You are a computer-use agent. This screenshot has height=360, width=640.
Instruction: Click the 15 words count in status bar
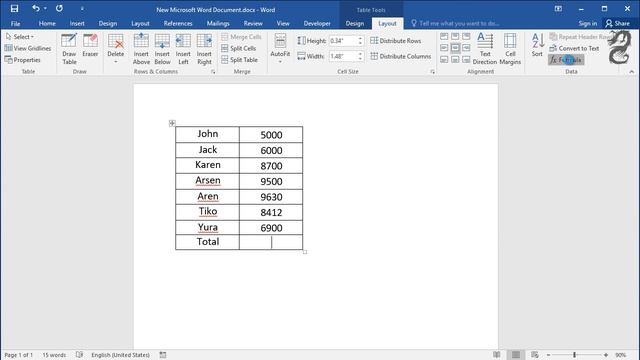[x=54, y=355]
